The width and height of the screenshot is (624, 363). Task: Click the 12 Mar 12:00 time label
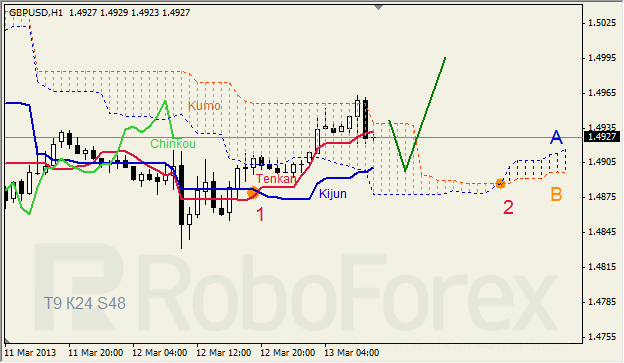224,353
